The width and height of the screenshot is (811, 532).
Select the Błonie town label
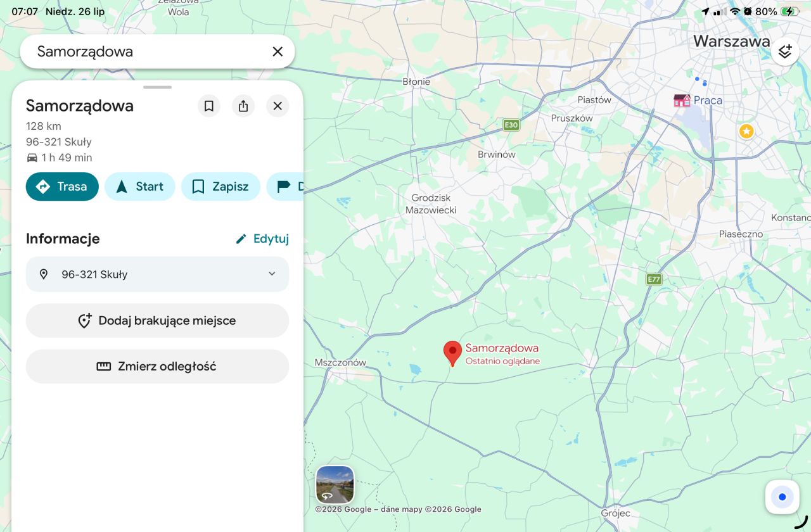(416, 81)
